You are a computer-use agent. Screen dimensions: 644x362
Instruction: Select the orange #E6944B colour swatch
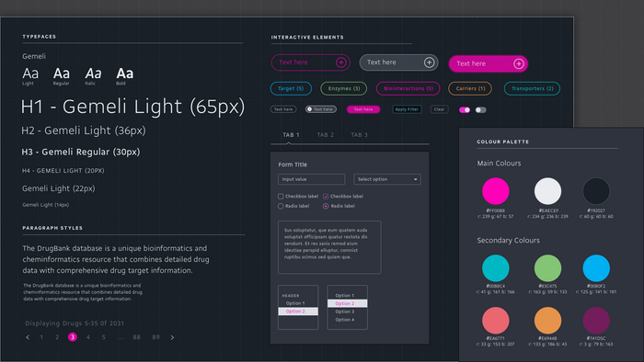coord(547,321)
